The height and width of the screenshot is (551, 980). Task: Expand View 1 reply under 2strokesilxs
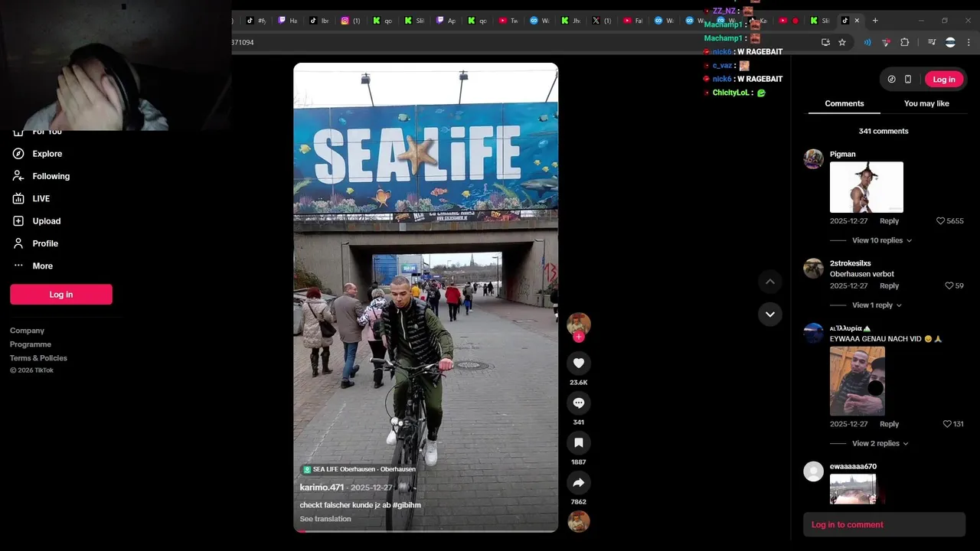[x=877, y=305]
